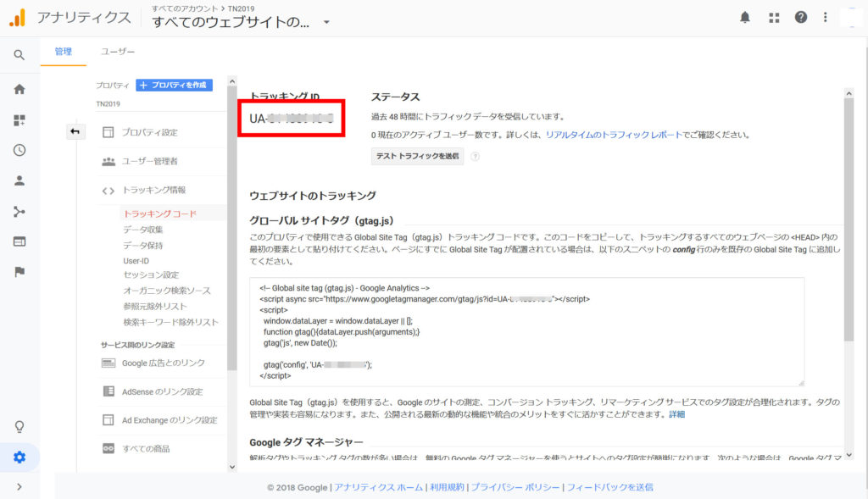Select オーガニック検索ソース submenu item
The height and width of the screenshot is (499, 868).
(x=167, y=291)
